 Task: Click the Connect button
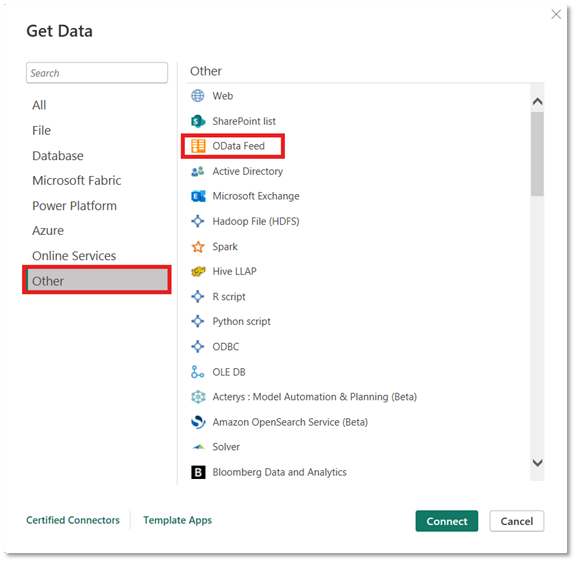(x=447, y=521)
